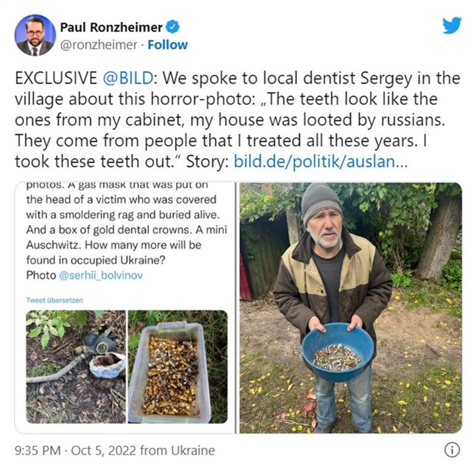Open the @serhii_bolvinov mention

click(x=101, y=275)
